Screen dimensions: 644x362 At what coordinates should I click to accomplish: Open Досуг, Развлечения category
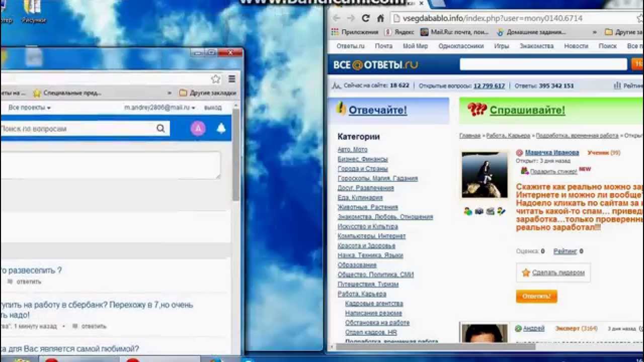click(x=366, y=188)
